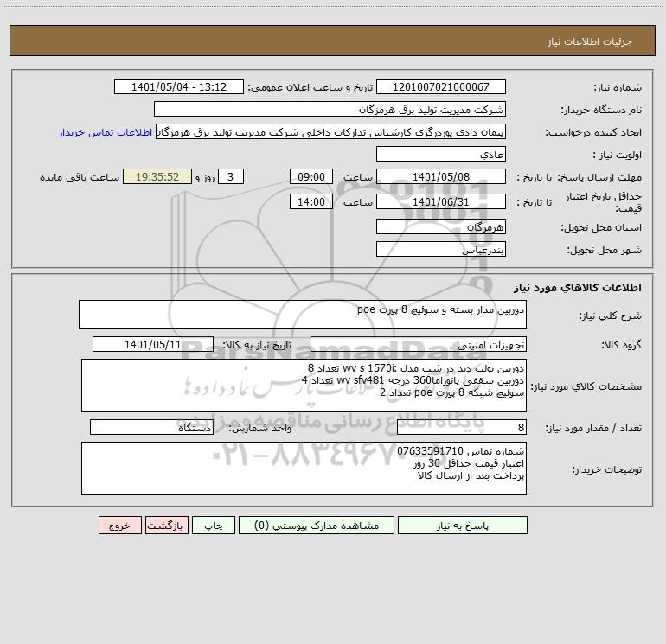Click the چاپ print button
The height and width of the screenshot is (644, 666).
tap(214, 526)
